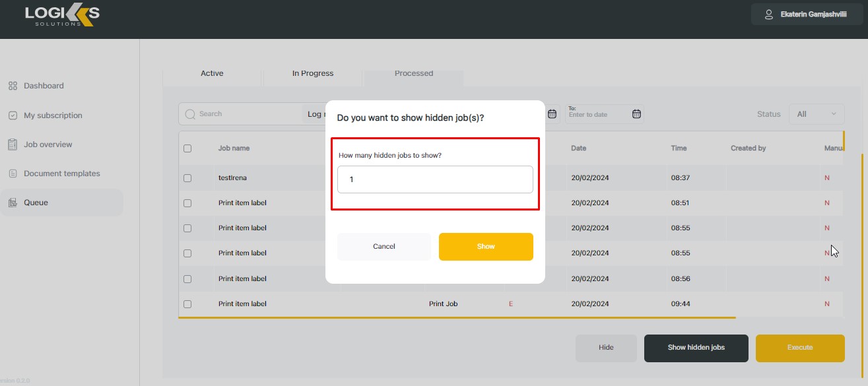Viewport: 868px width, 386px height.
Task: Open the Status All dropdown
Action: [817, 114]
